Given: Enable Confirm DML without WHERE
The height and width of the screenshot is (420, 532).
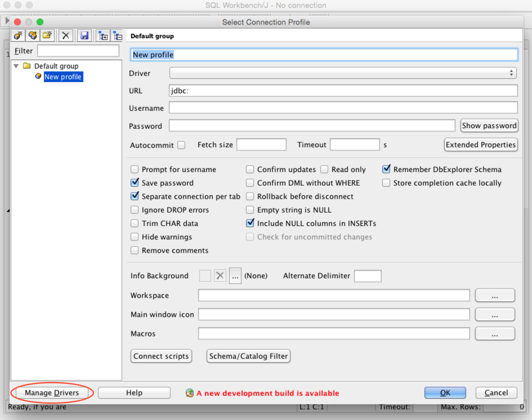Looking at the screenshot, I should pos(250,183).
